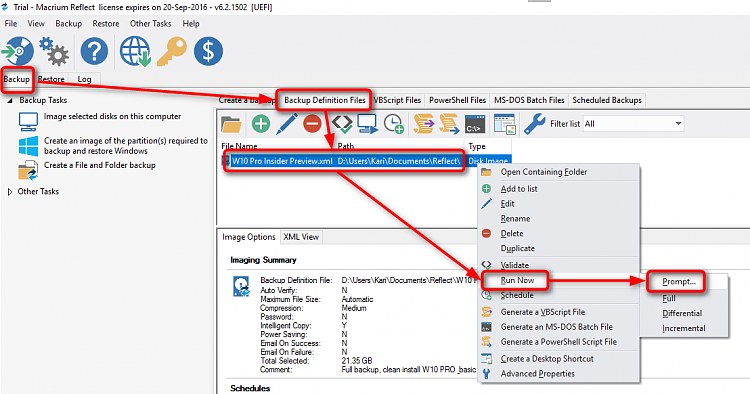
Task: Select the PowerShell Files tab
Action: [457, 100]
